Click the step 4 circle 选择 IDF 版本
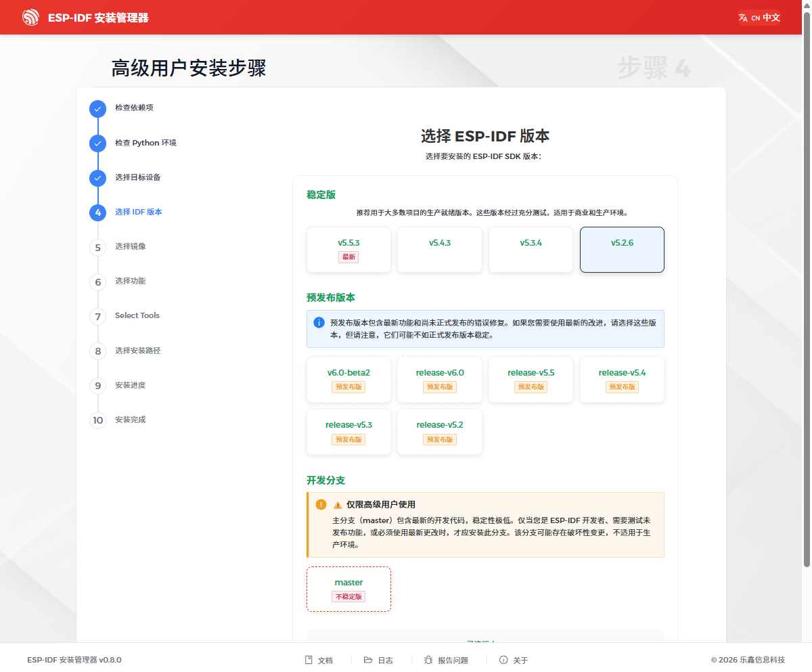The image size is (812, 672). 98,212
